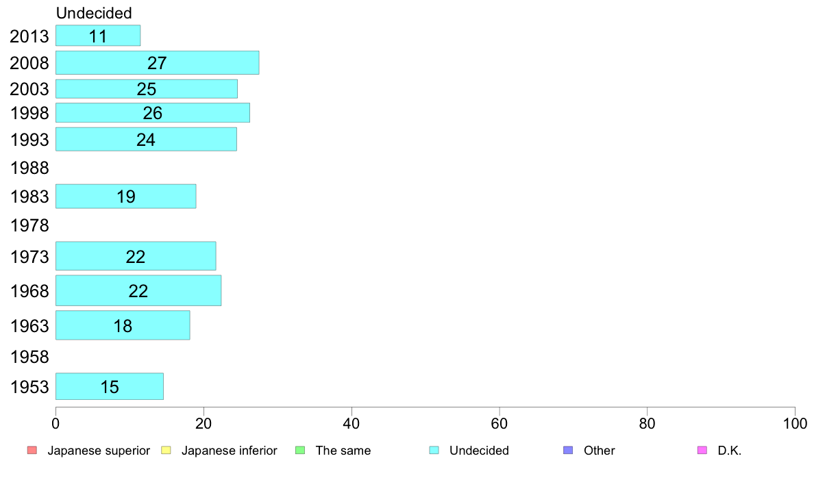The width and height of the screenshot is (814, 504).
Task: Click the 1958 year label
Action: (x=29, y=357)
